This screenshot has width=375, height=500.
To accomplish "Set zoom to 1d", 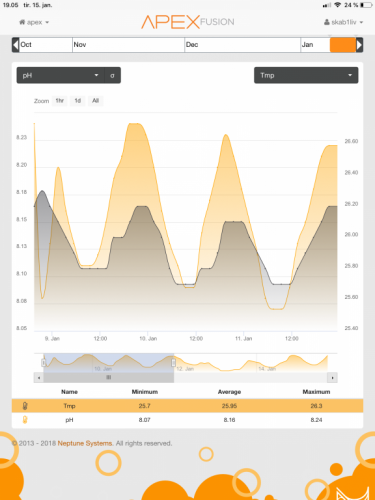I will coord(78,101).
